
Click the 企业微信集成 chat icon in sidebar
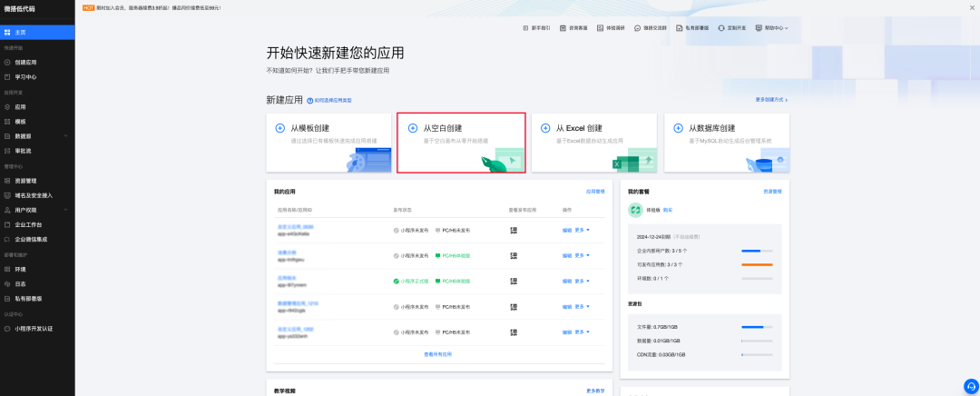(7, 239)
